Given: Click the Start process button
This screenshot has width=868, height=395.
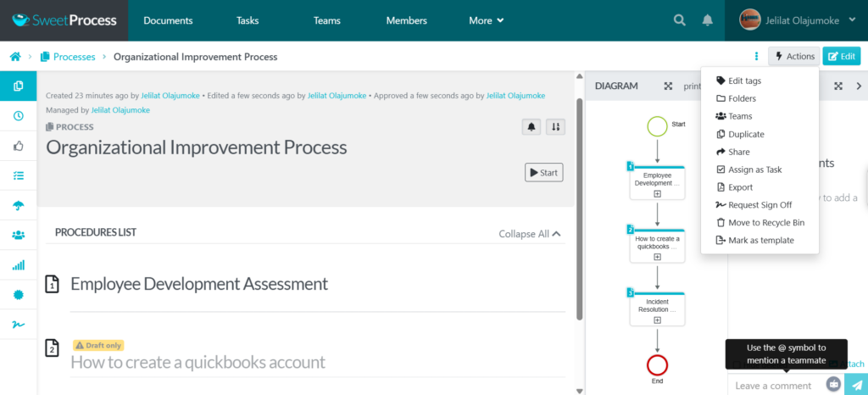Looking at the screenshot, I should pos(543,173).
